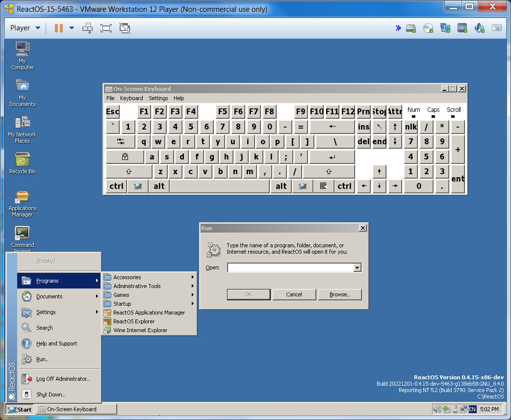Open My Network Places desktop icon
The image size is (511, 420).
22,130
